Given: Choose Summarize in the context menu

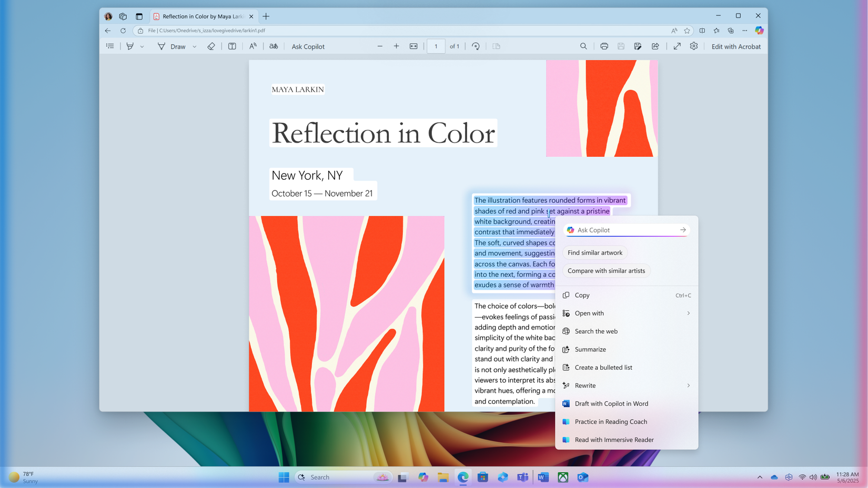Looking at the screenshot, I should point(627,350).
